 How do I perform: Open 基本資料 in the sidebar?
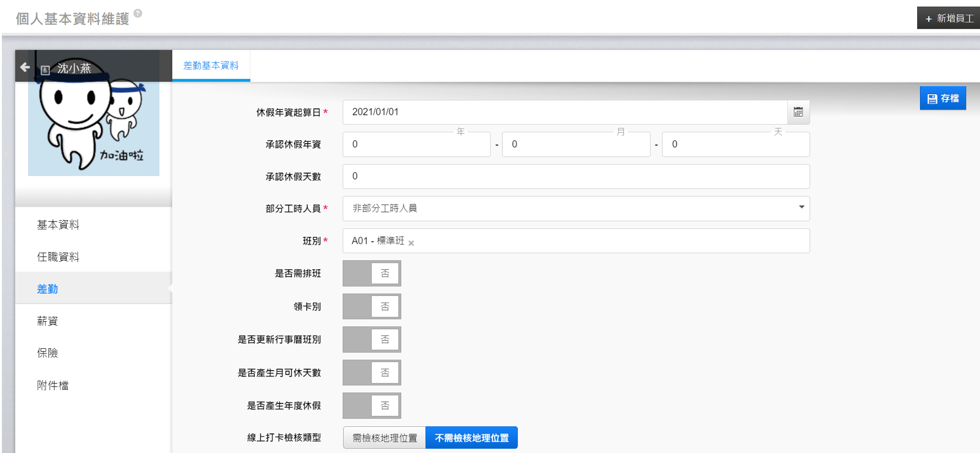click(x=58, y=225)
